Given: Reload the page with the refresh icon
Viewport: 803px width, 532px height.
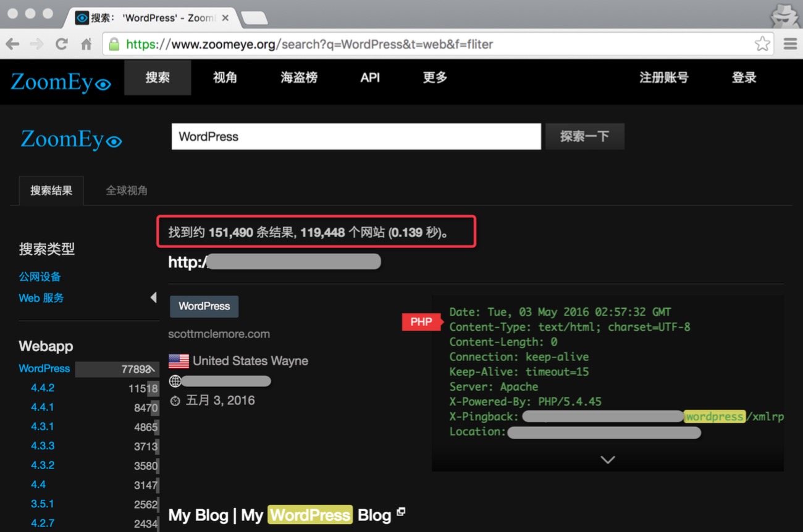Looking at the screenshot, I should click(x=61, y=44).
